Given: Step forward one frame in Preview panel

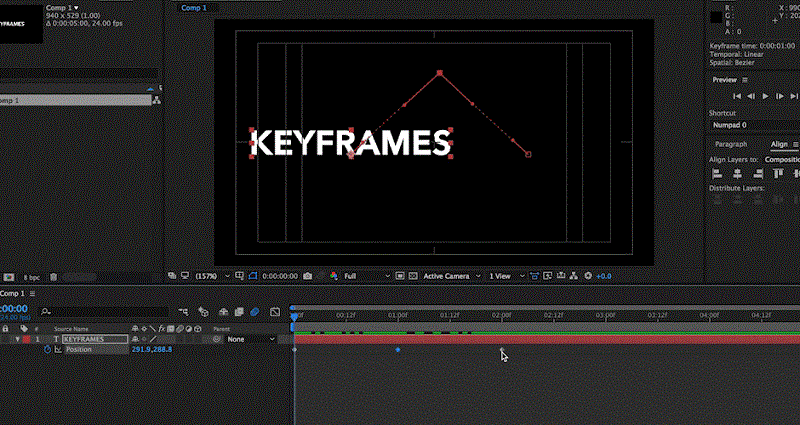Looking at the screenshot, I should (x=780, y=96).
